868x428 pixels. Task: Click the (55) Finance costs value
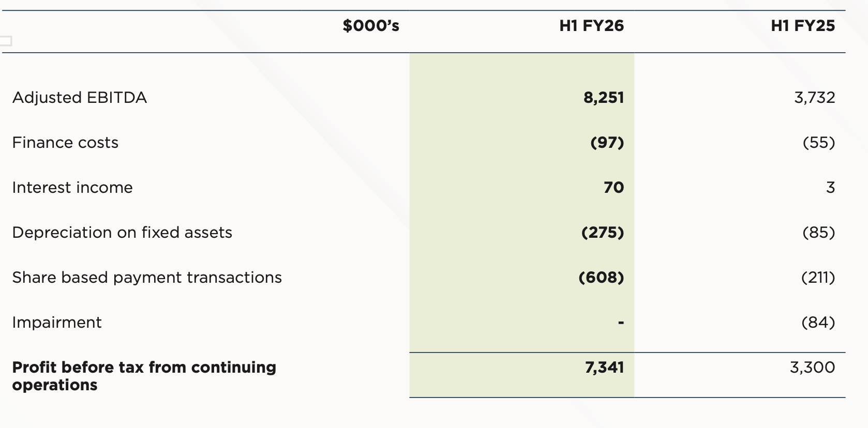(x=818, y=143)
